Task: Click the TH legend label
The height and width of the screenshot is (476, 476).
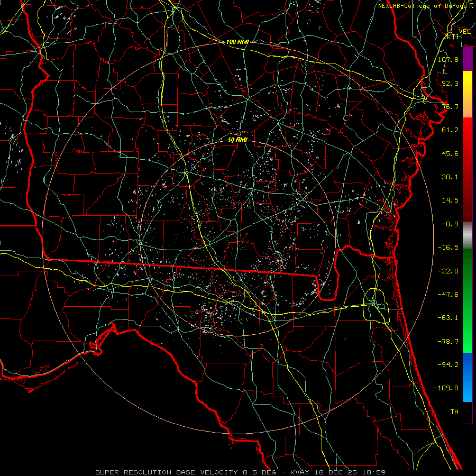Action: tap(454, 412)
